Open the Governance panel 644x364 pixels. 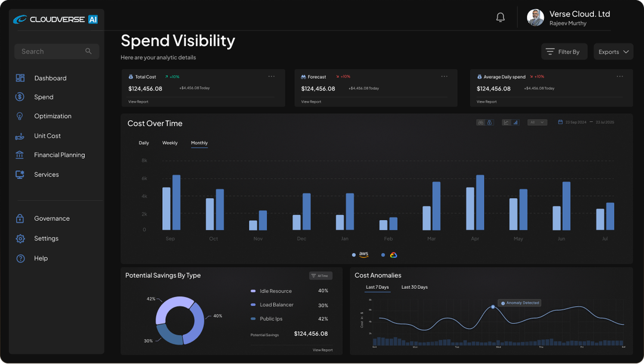[x=20, y=218]
